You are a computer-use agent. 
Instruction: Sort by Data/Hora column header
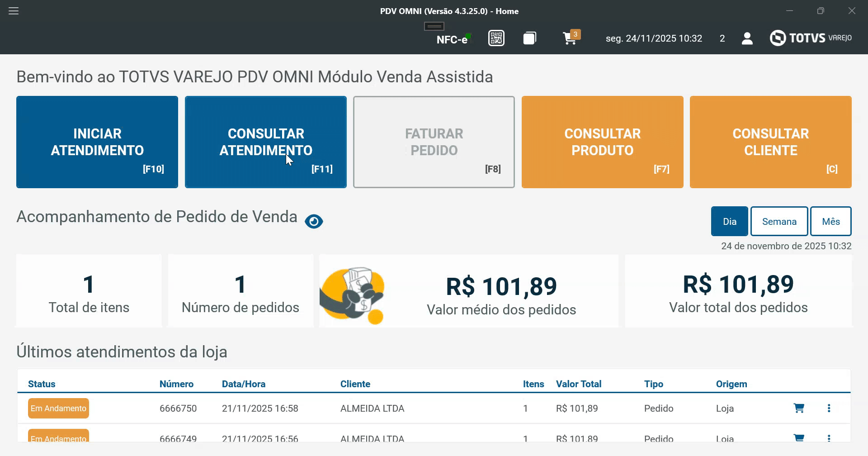[244, 384]
